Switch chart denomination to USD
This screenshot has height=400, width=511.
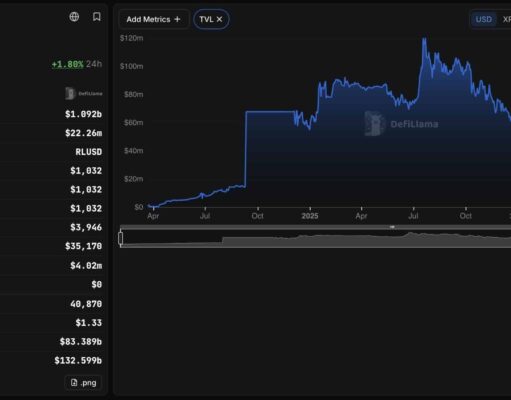click(483, 19)
